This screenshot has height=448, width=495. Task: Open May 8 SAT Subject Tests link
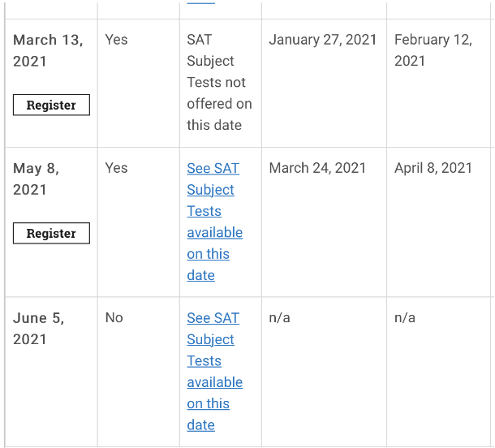click(215, 222)
